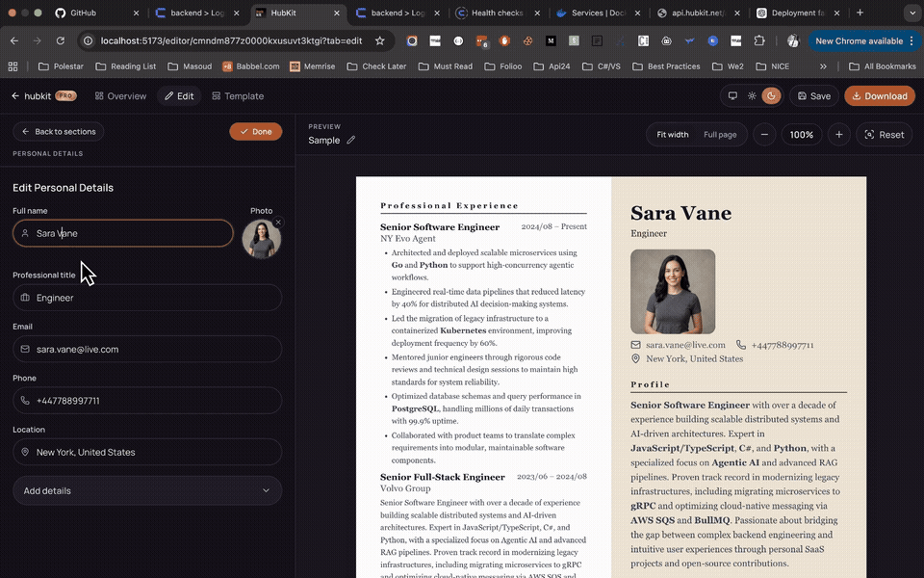Click the 100% zoom level display

[802, 135]
